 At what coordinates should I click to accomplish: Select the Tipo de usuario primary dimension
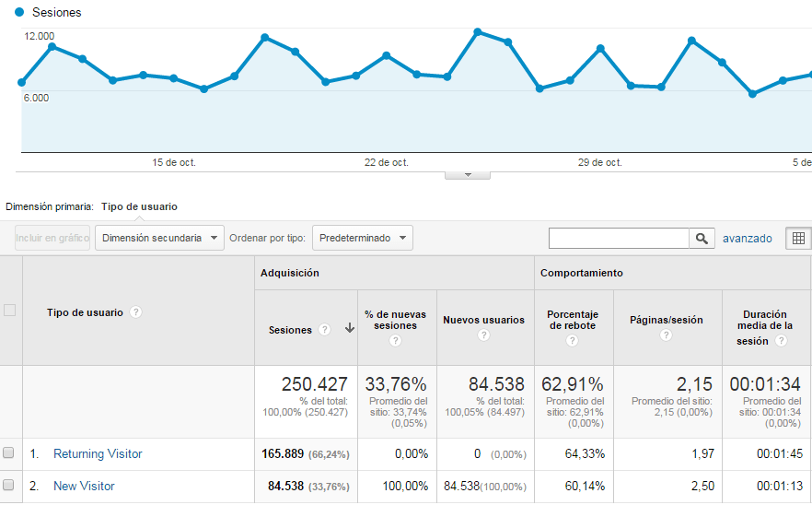pyautogui.click(x=139, y=207)
